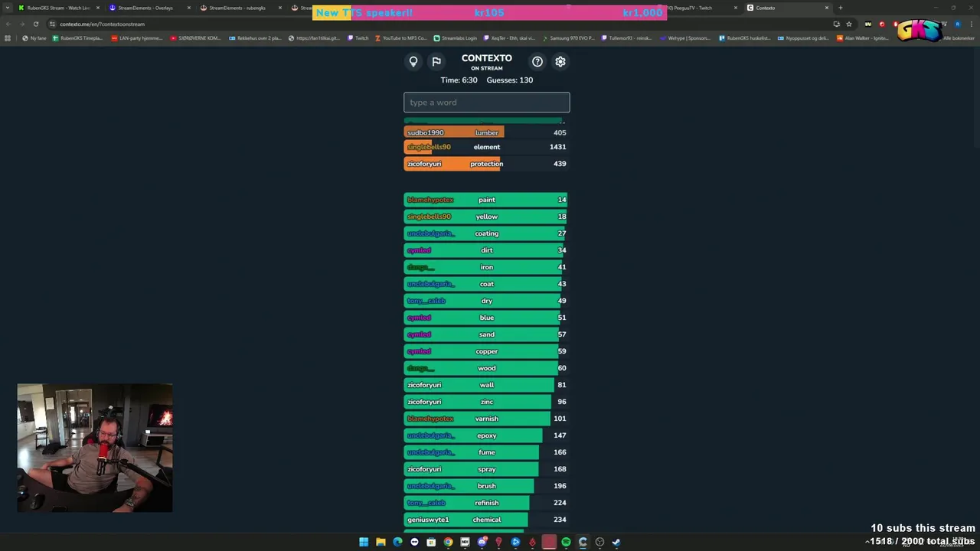The image size is (980, 551).
Task: Click the 'protection' guess row
Action: point(487,164)
